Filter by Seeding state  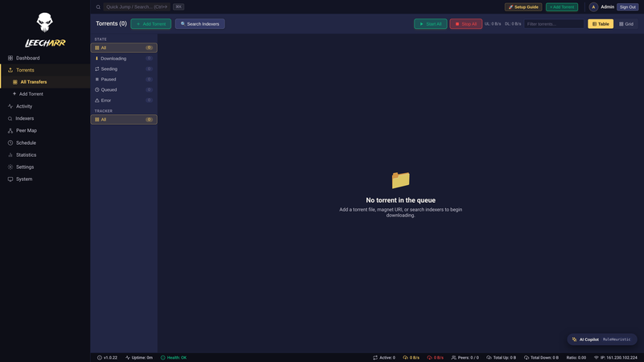pyautogui.click(x=124, y=69)
